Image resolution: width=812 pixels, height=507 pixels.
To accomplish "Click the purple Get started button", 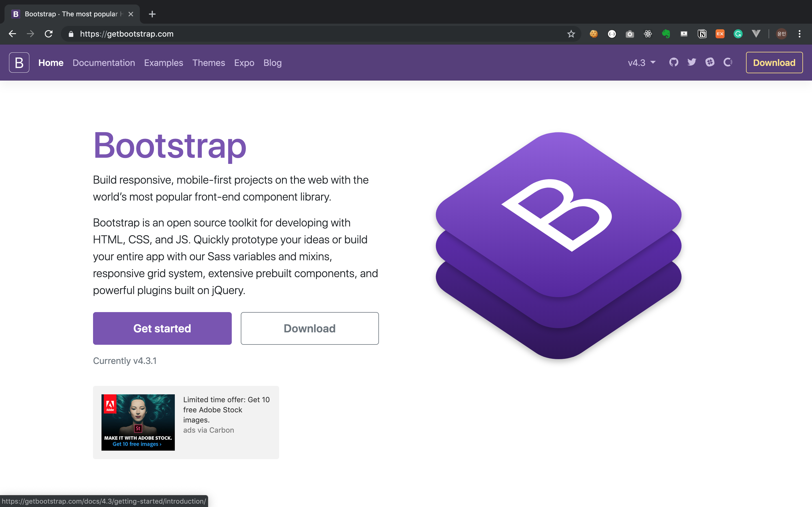I will (x=162, y=328).
